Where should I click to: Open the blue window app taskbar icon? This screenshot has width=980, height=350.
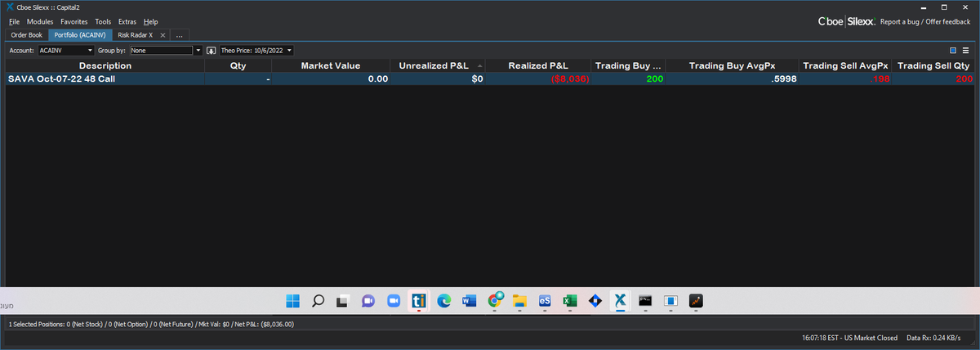(670, 301)
